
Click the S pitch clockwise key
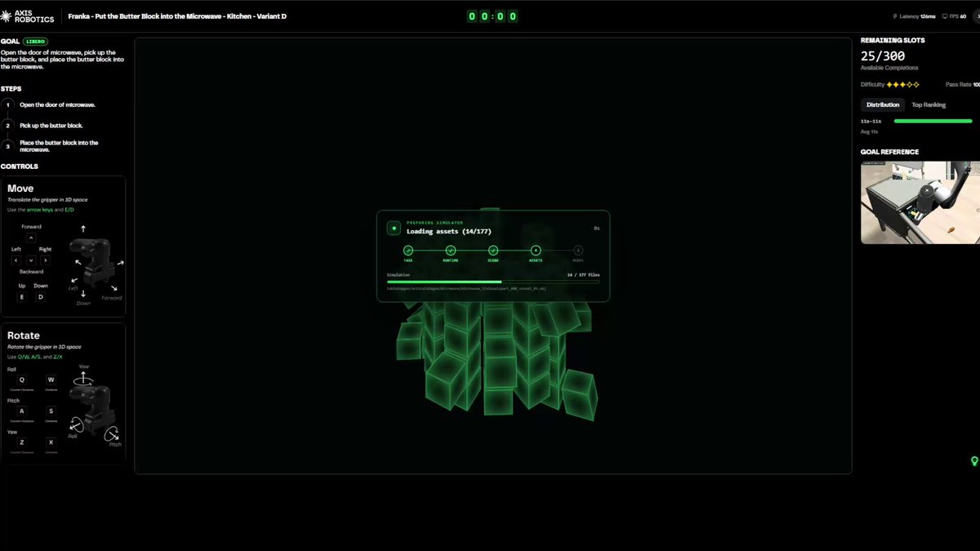pos(51,411)
